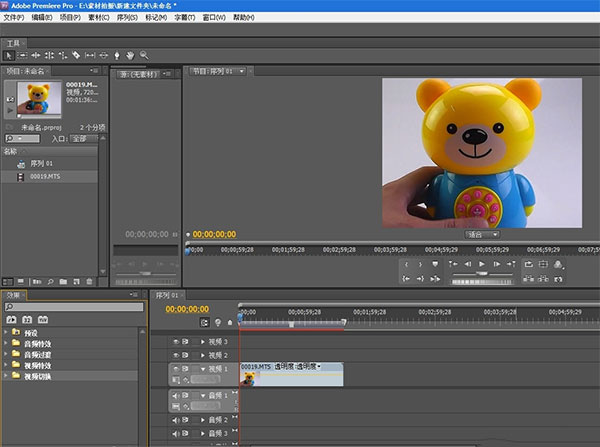
Task: Step forward one frame in program monitor
Action: pyautogui.click(x=497, y=264)
